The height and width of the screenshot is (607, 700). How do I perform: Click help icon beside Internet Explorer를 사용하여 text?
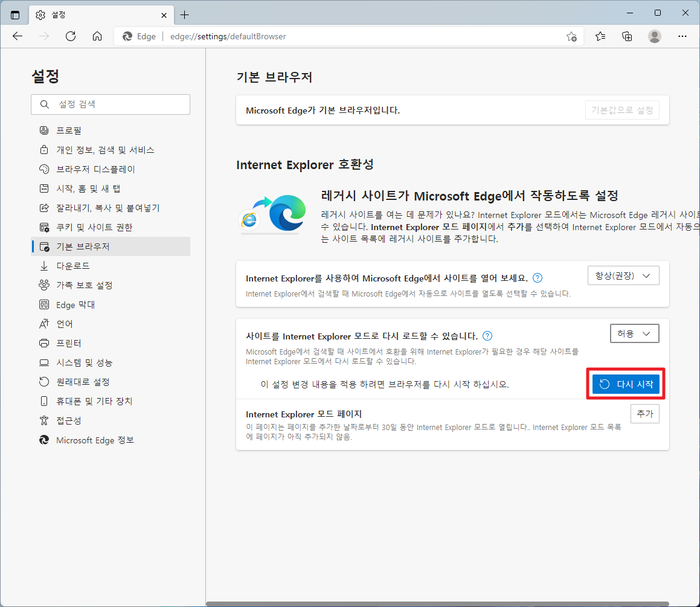(538, 278)
